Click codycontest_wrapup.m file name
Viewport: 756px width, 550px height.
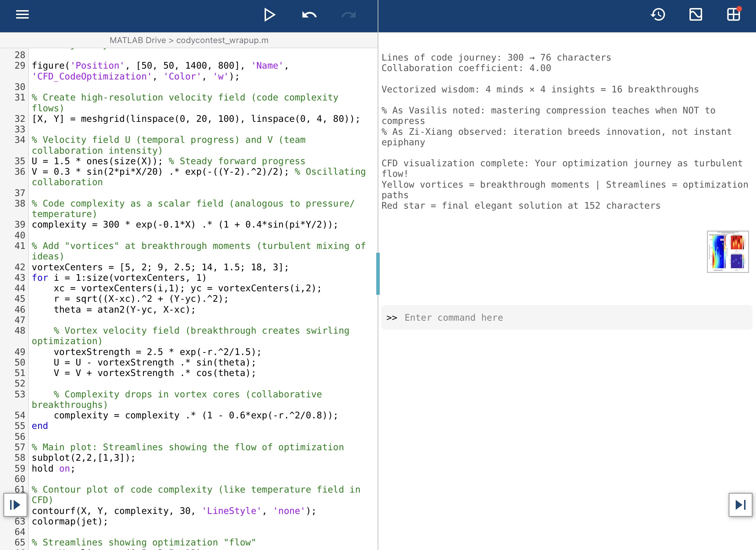(222, 40)
